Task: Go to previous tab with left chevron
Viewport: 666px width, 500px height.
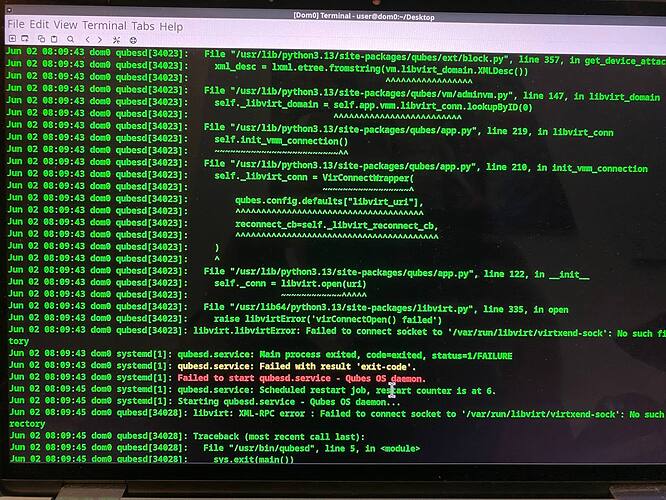Action: pos(87,40)
